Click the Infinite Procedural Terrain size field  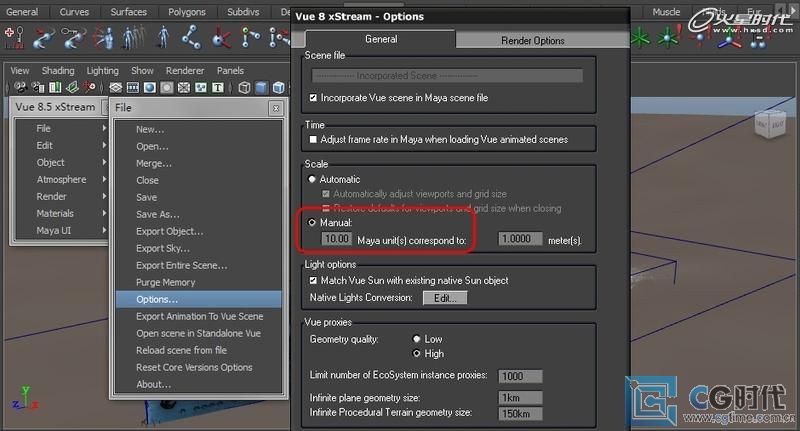pyautogui.click(x=520, y=414)
